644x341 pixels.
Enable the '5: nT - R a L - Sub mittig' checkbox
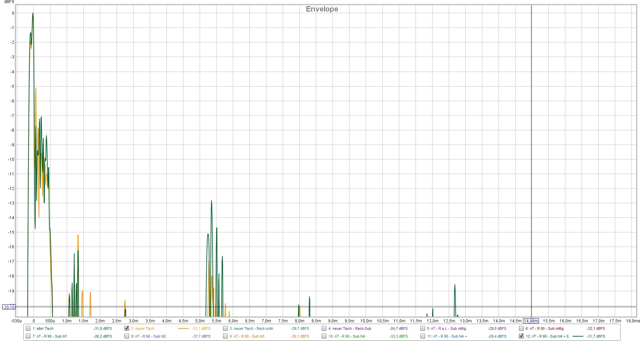(423, 328)
